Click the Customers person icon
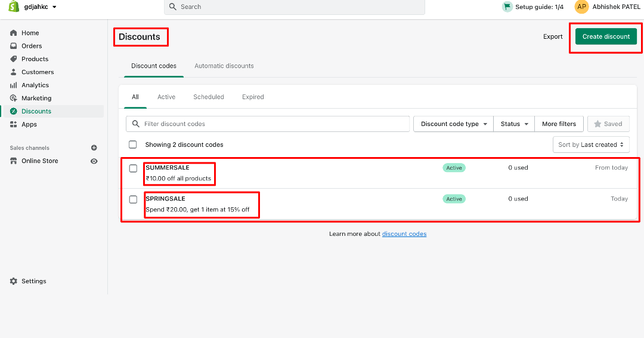 (14, 72)
